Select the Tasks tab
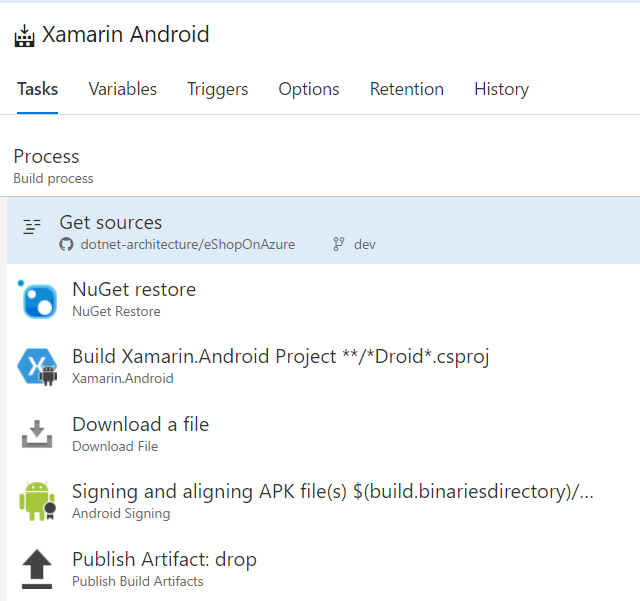Image resolution: width=640 pixels, height=601 pixels. pyautogui.click(x=37, y=89)
